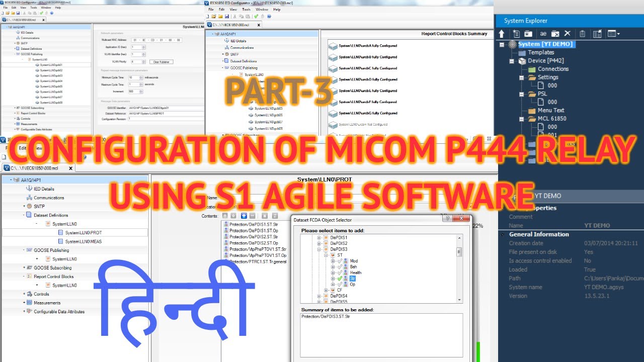Toggle the Beh checkmark in DisPDIS3 ST

[340, 267]
